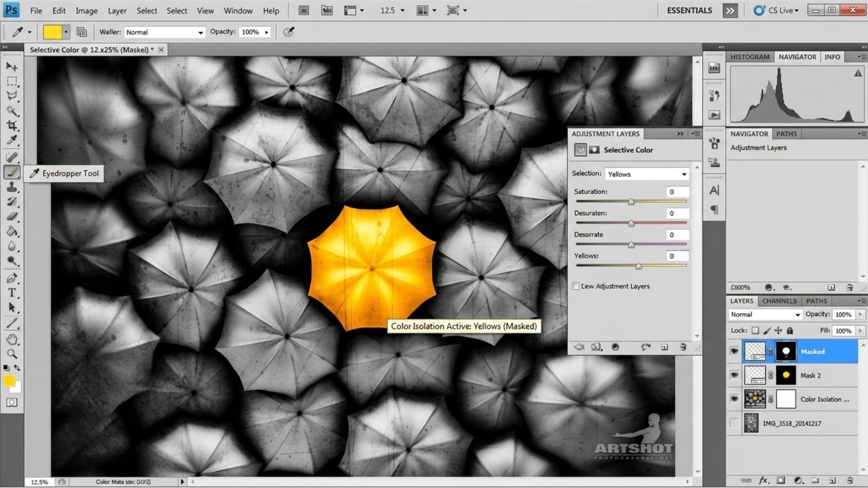Click the Saturation slider handle
The image size is (868, 488).
(631, 202)
